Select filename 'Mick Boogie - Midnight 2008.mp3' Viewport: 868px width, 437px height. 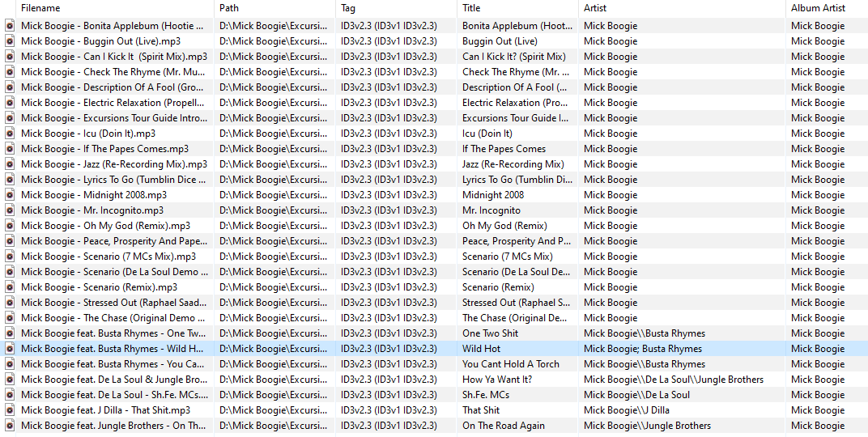[94, 195]
